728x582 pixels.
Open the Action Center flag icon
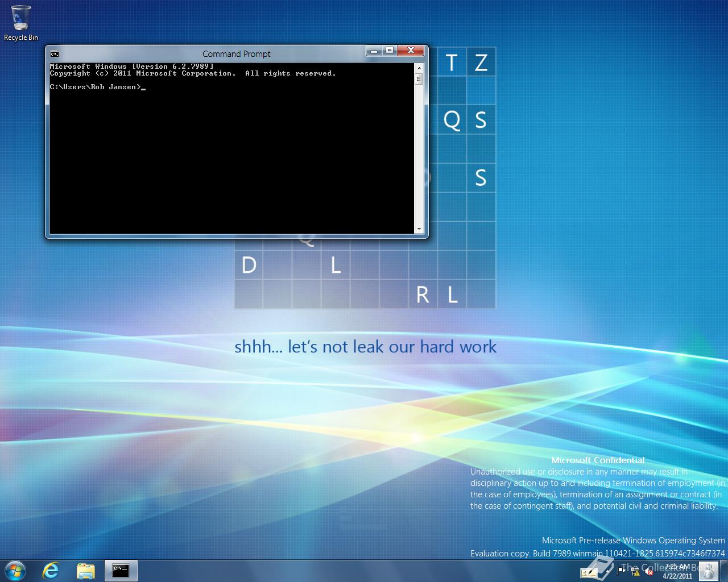[621, 572]
